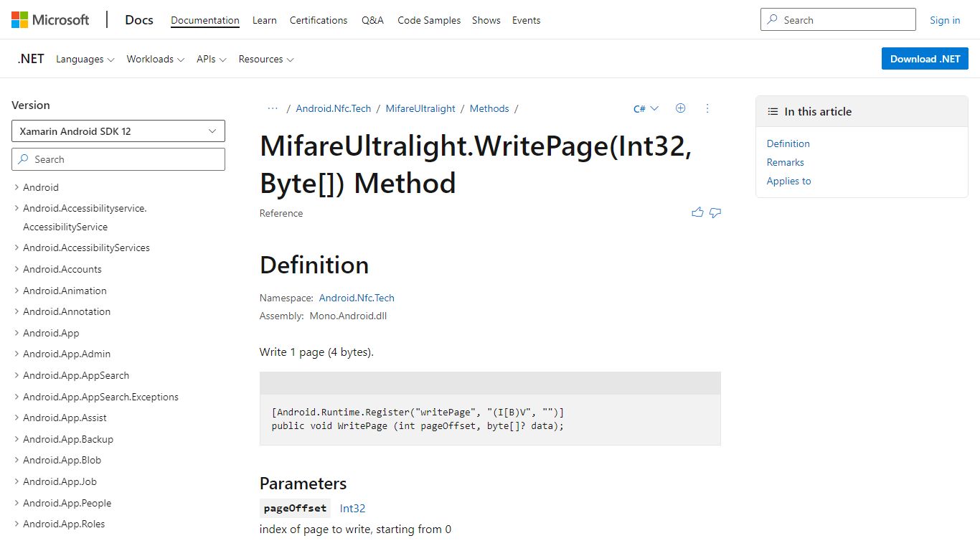Select Android.App.AppSearch.Exceptions in the tree
Screen dimensions: 980x551
[100, 397]
